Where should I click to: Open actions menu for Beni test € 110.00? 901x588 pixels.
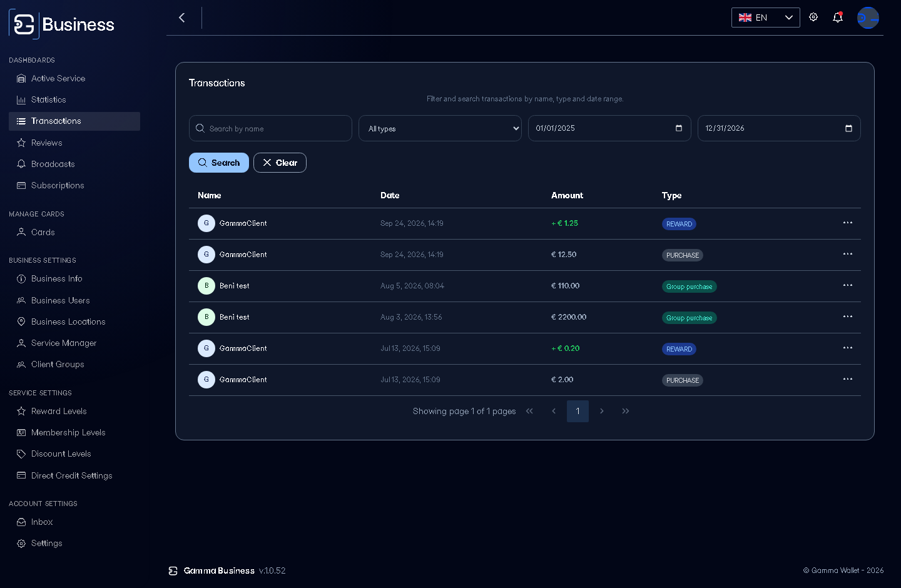coord(848,285)
